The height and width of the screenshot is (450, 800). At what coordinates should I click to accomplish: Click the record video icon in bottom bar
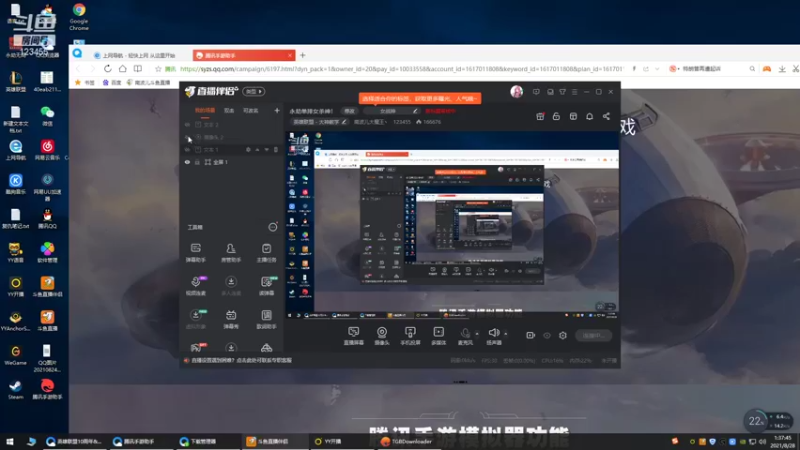click(x=531, y=335)
